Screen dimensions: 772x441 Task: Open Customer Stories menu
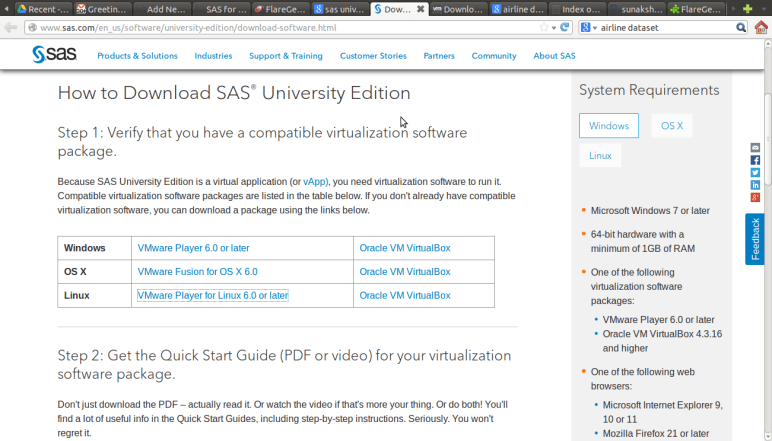[x=373, y=56]
